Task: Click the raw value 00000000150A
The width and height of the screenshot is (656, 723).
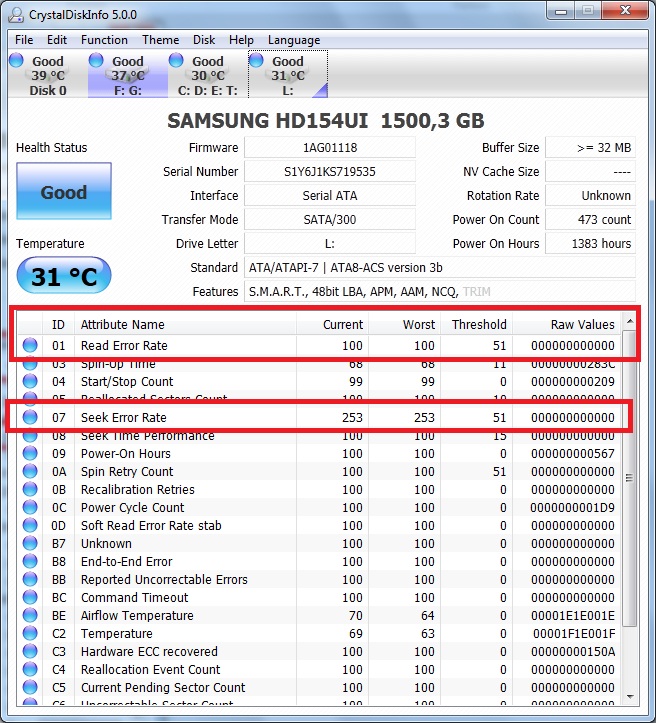Action: pyautogui.click(x=573, y=652)
